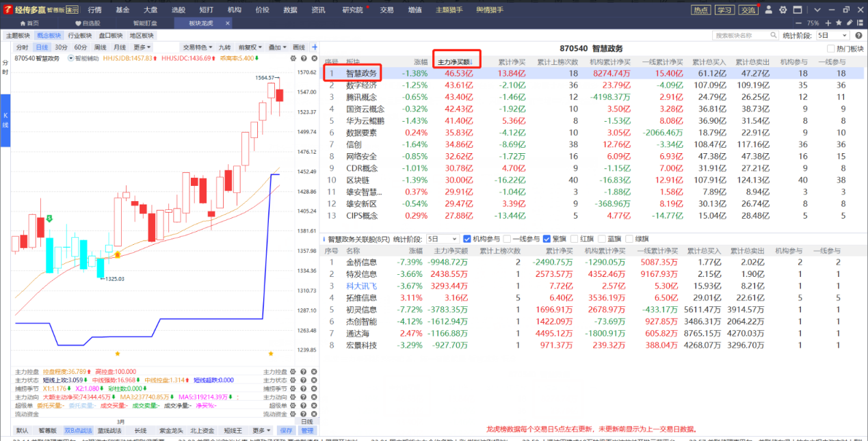
Task: Click the 演示 demo badge
Action: click(72, 10)
